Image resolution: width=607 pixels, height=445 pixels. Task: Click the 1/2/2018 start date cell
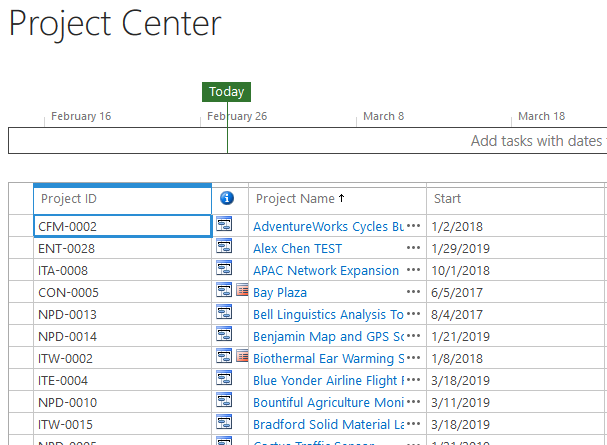[x=516, y=226]
